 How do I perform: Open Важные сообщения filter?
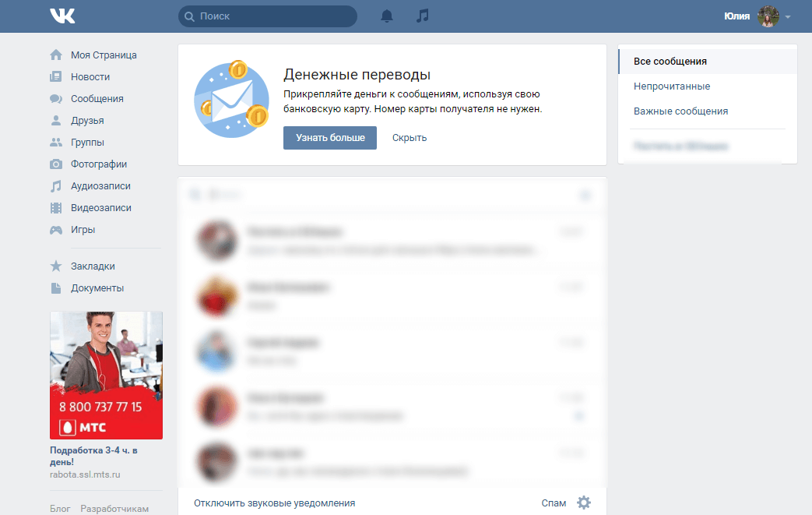coord(680,111)
